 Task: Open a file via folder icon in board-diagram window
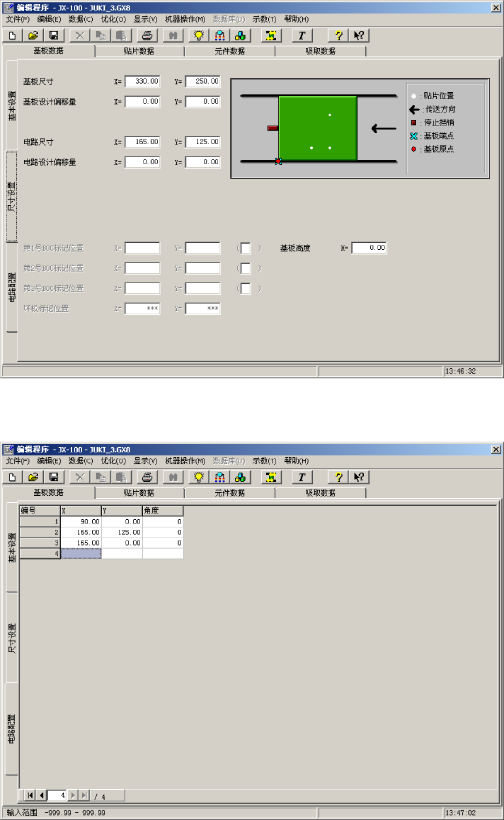33,36
